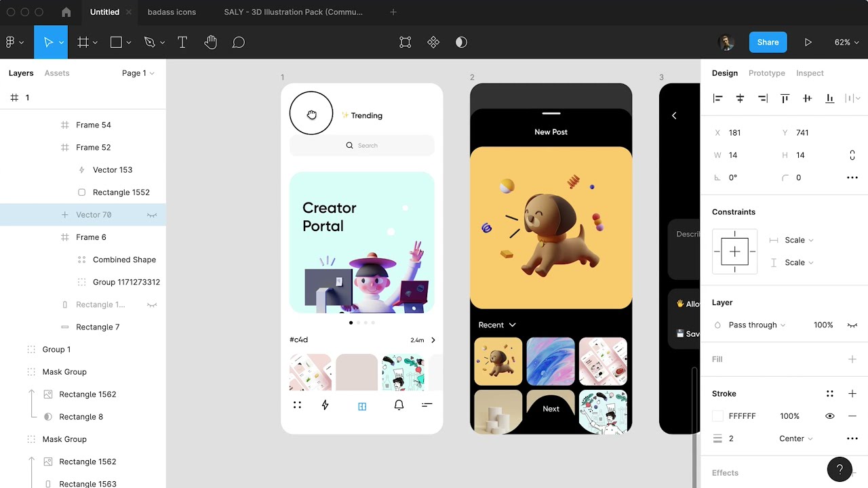
Task: Click the layer opacity 100% field
Action: tap(823, 325)
